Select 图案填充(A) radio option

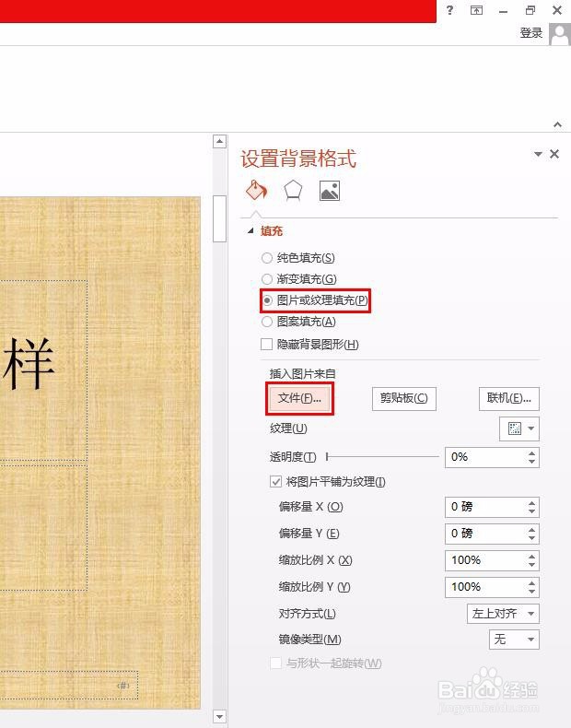tap(267, 322)
